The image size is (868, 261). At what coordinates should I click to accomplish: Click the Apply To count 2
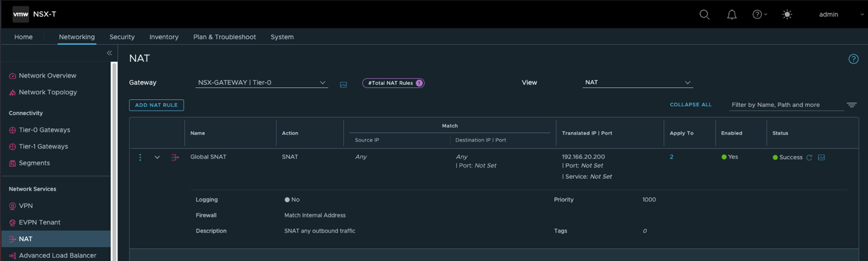671,157
